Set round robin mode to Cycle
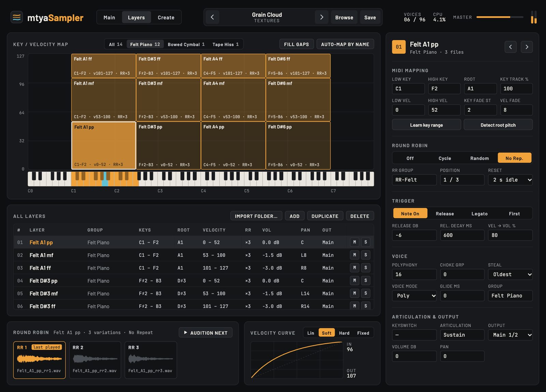The height and width of the screenshot is (392, 546). (445, 158)
